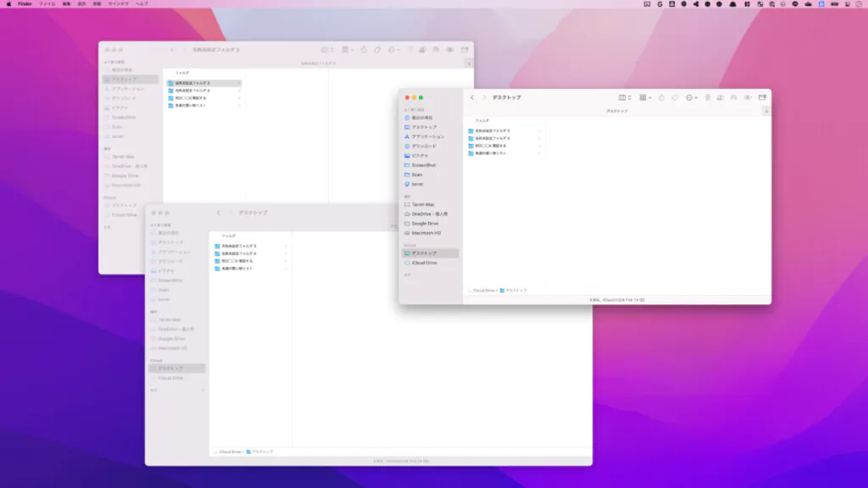Go back in the front Finder window
The height and width of the screenshot is (488, 868).
pyautogui.click(x=472, y=97)
